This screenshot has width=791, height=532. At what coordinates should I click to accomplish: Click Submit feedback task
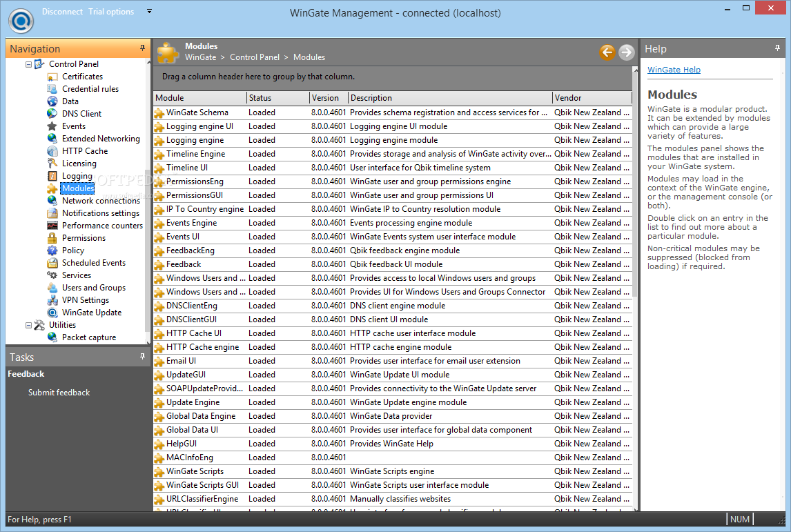pos(59,393)
